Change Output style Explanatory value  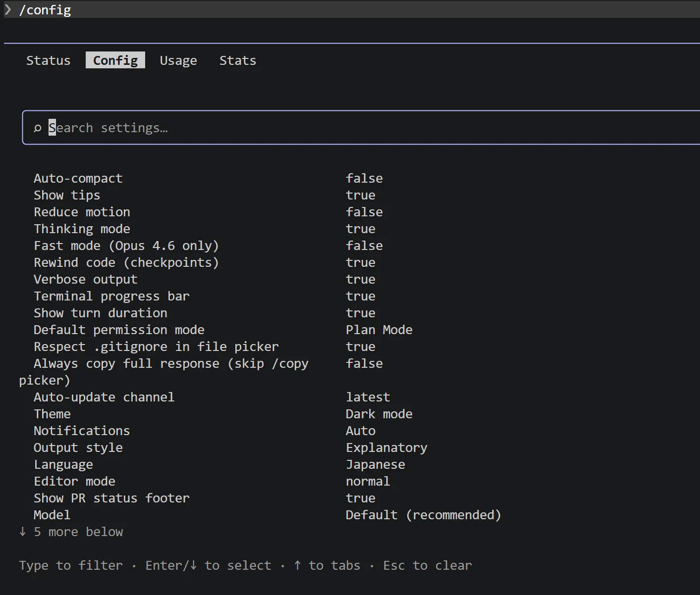386,447
